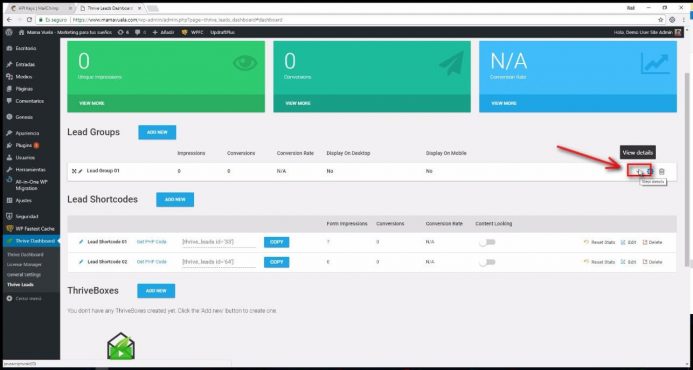The width and height of the screenshot is (693, 370).
Task: Click the drag handle icon of Lead Group 01
Action: (x=74, y=171)
